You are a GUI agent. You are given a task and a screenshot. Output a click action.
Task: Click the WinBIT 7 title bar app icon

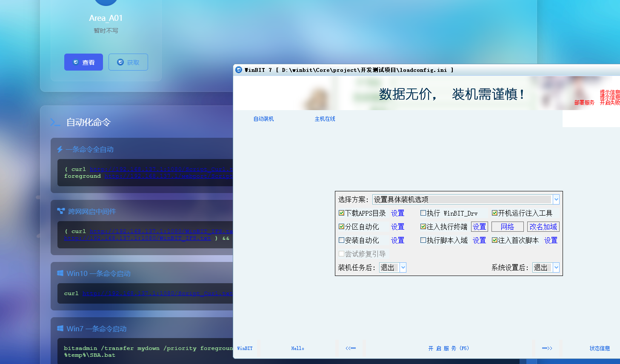[239, 70]
